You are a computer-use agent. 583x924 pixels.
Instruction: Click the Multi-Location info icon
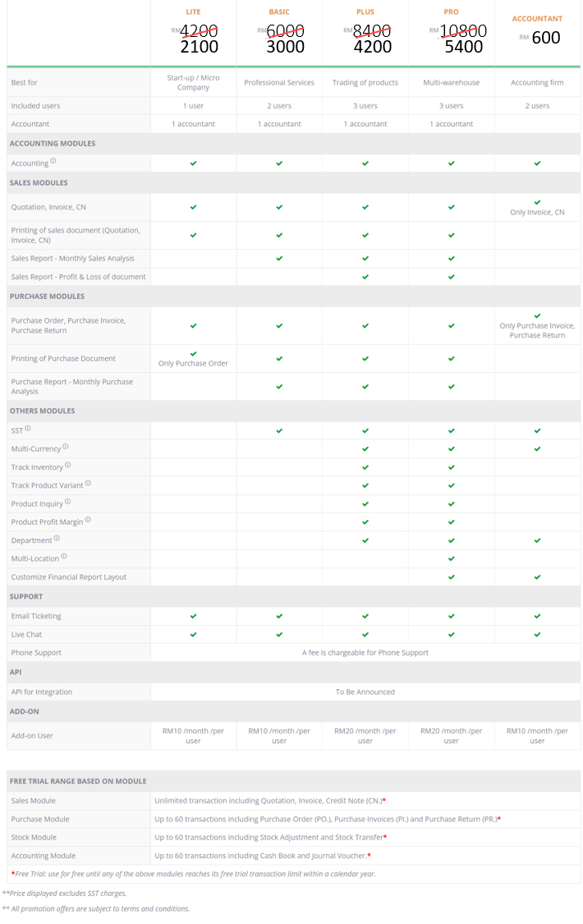click(x=64, y=556)
